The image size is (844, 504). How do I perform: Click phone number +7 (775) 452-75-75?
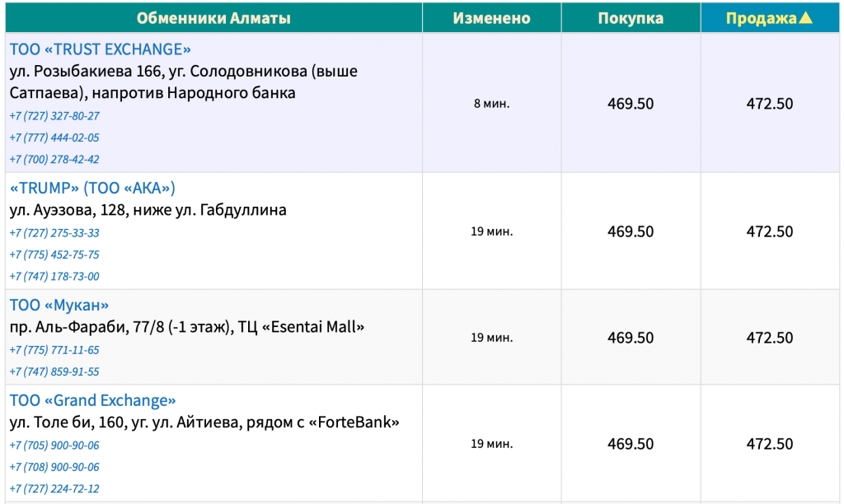54,254
